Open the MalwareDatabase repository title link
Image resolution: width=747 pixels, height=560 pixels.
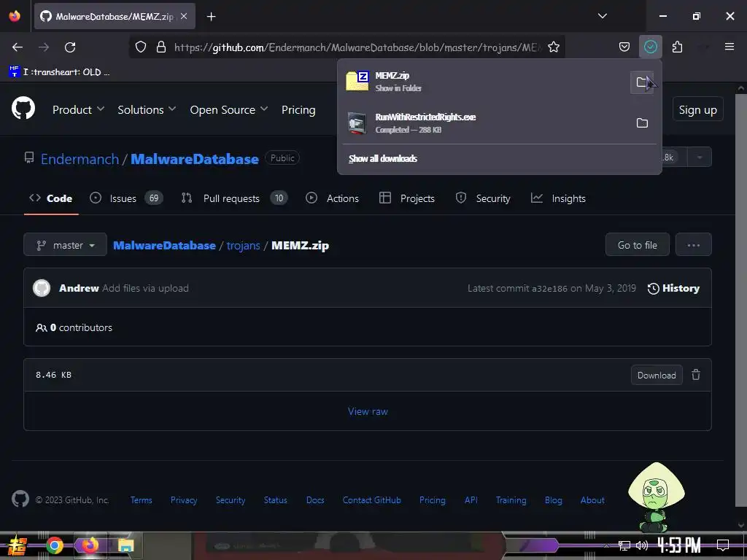pyautogui.click(x=194, y=159)
